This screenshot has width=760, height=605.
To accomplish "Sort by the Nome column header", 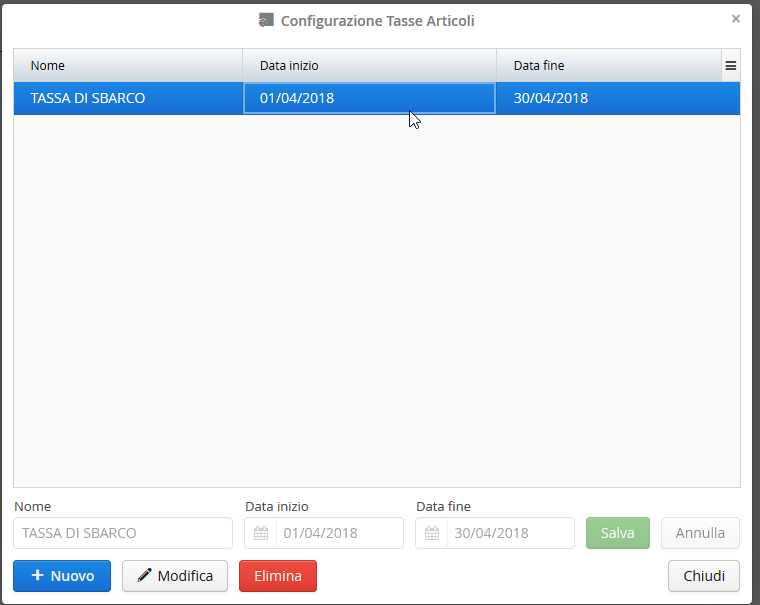I will 128,65.
